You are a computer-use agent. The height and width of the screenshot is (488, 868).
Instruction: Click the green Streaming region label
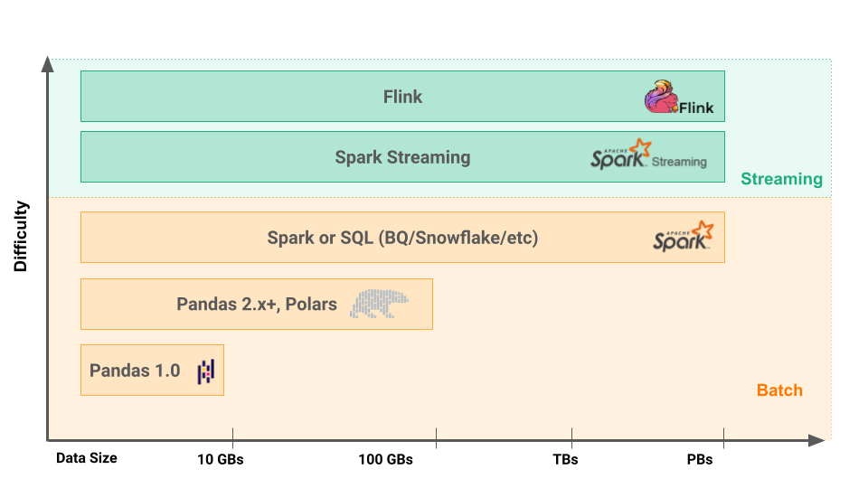pos(781,179)
